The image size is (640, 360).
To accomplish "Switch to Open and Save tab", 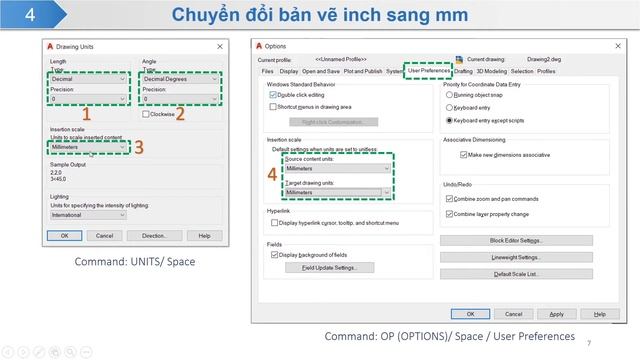I will [x=321, y=71].
